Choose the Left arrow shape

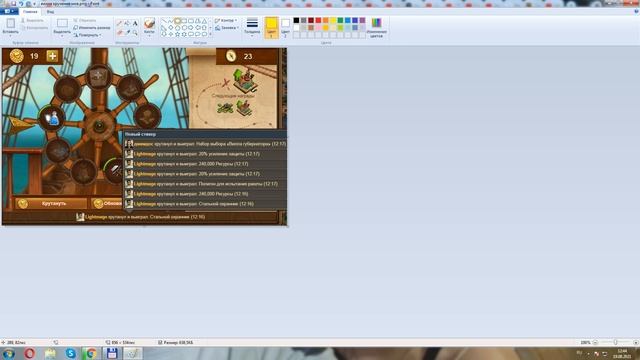pyautogui.click(x=198, y=28)
